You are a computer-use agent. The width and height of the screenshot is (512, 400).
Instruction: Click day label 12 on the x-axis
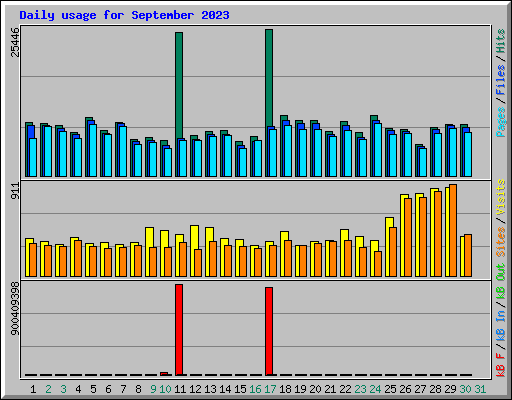195,389
